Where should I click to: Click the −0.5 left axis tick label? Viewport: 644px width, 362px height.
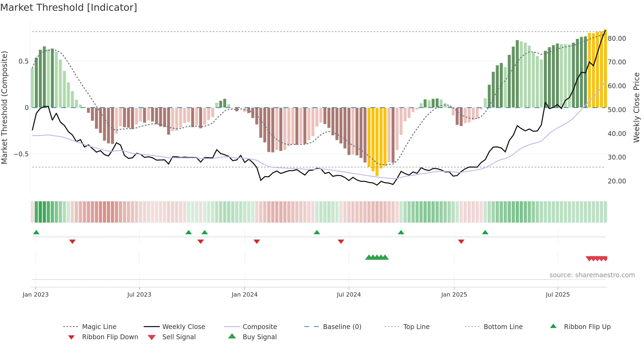(x=21, y=154)
